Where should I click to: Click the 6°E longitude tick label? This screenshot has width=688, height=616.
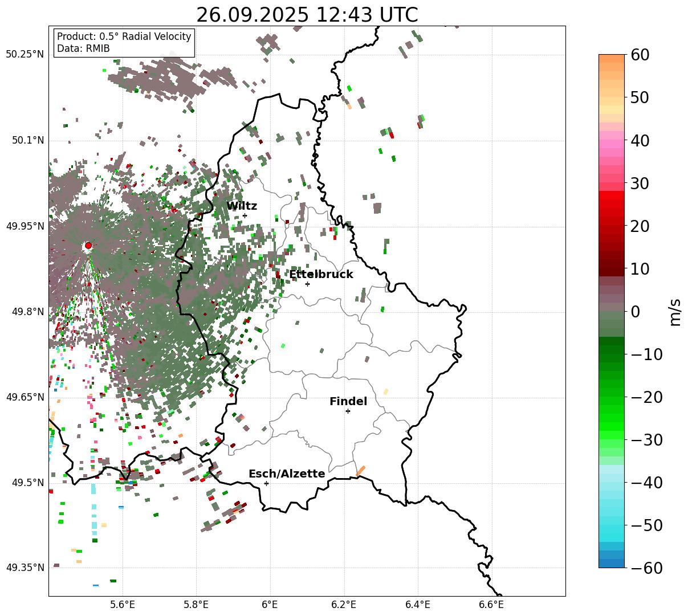click(x=270, y=605)
